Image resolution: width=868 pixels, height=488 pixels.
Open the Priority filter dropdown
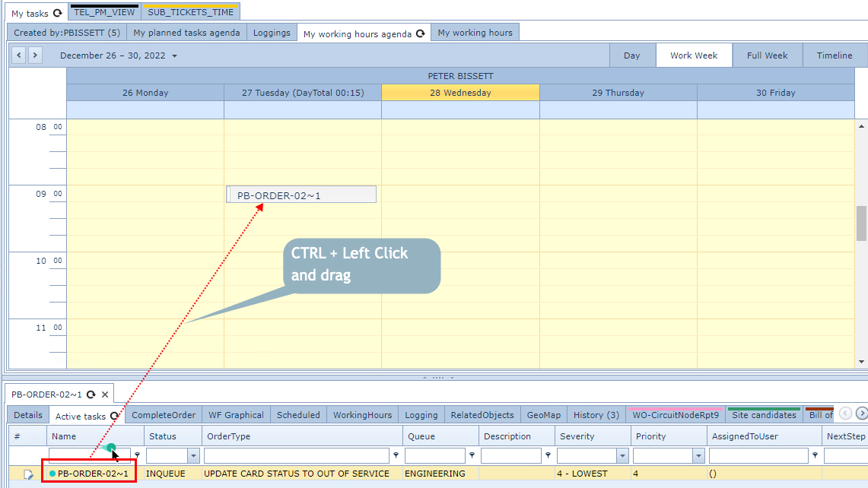[x=698, y=456]
